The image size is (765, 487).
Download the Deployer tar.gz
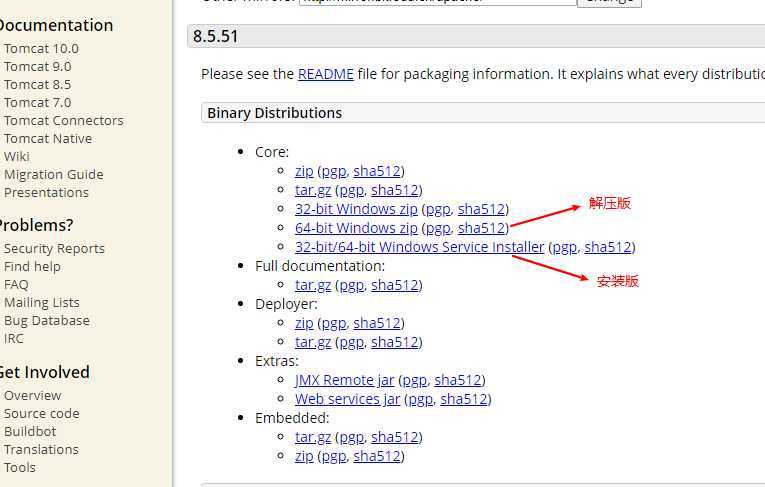313,343
